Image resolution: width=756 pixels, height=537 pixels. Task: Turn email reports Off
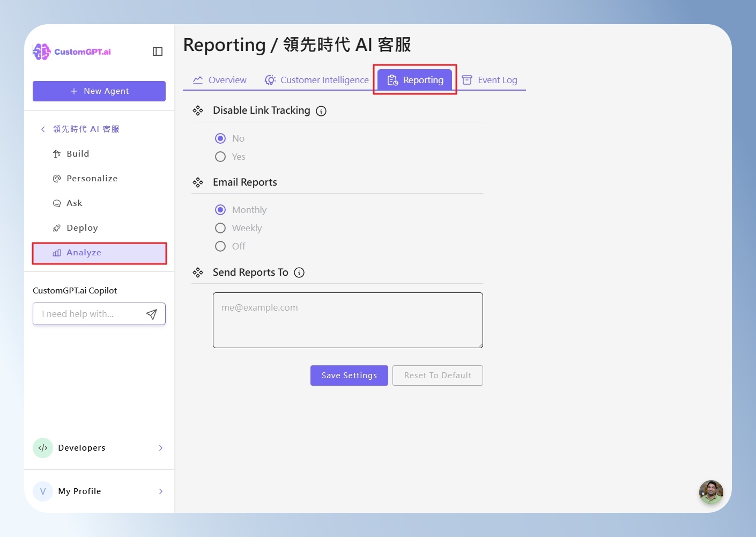(220, 246)
